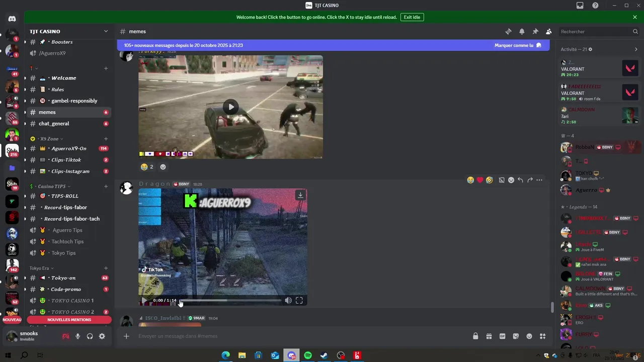
Task: Open inbox icon in title bar
Action: coord(580,6)
